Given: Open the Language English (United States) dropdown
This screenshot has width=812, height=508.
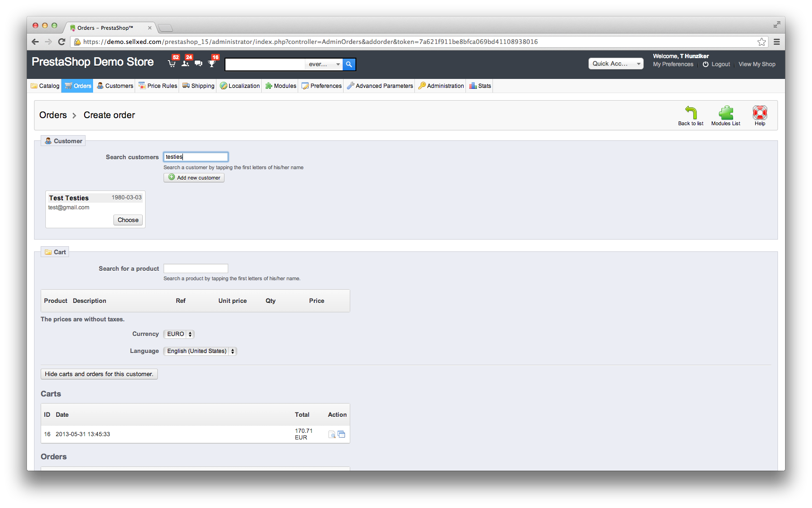Looking at the screenshot, I should pos(200,351).
